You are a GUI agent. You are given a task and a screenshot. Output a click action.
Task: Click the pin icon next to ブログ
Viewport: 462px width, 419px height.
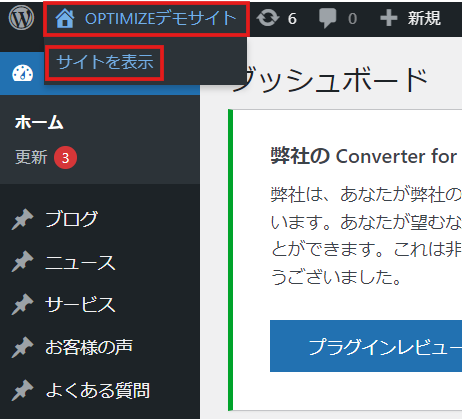click(23, 219)
